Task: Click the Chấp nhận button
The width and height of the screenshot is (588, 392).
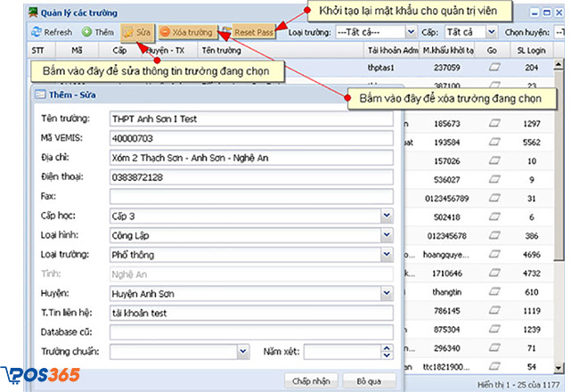Action: (311, 380)
